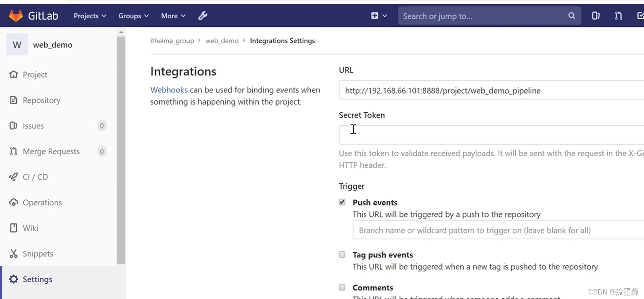Click the GitLab wordmark text
Viewport: 644px width, 299px height.
point(43,16)
